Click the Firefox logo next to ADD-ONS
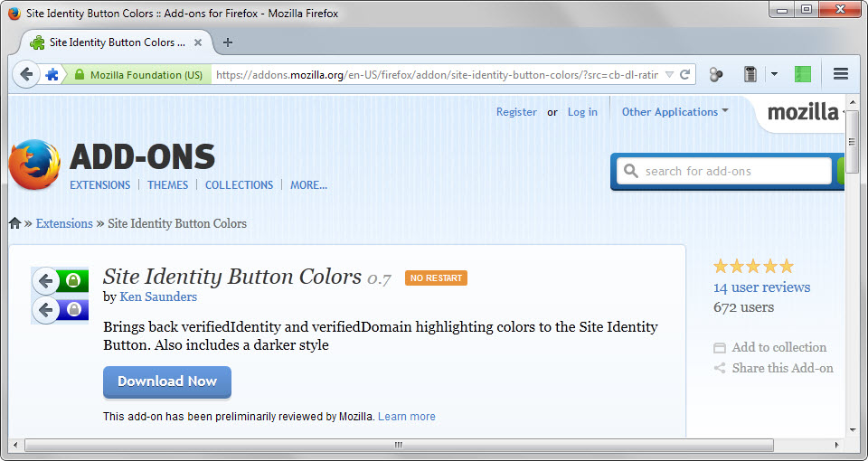 click(x=34, y=165)
